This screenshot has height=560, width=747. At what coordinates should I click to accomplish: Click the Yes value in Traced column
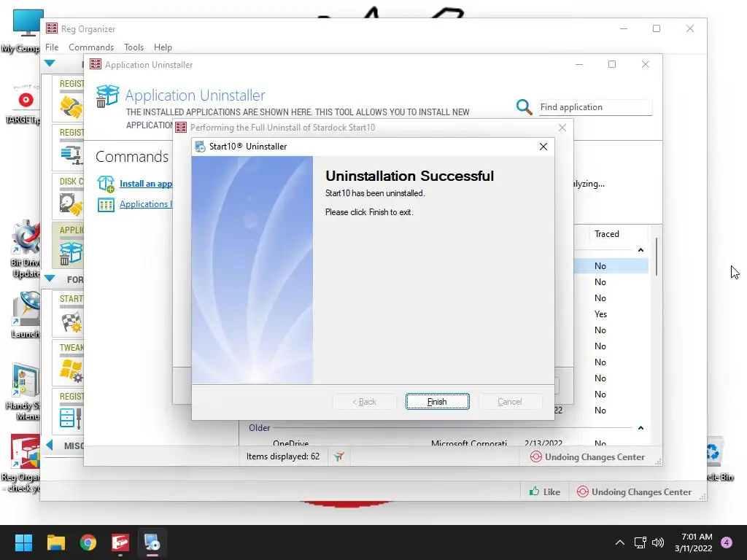(600, 314)
